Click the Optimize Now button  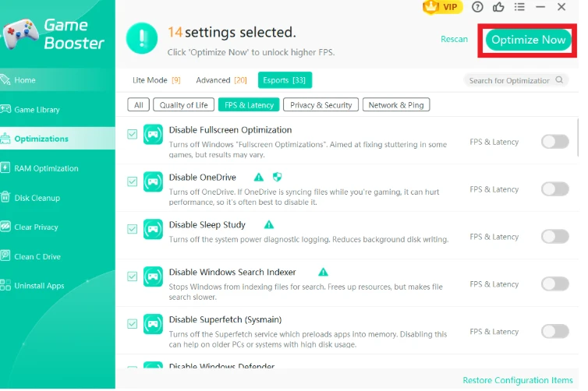[528, 40]
